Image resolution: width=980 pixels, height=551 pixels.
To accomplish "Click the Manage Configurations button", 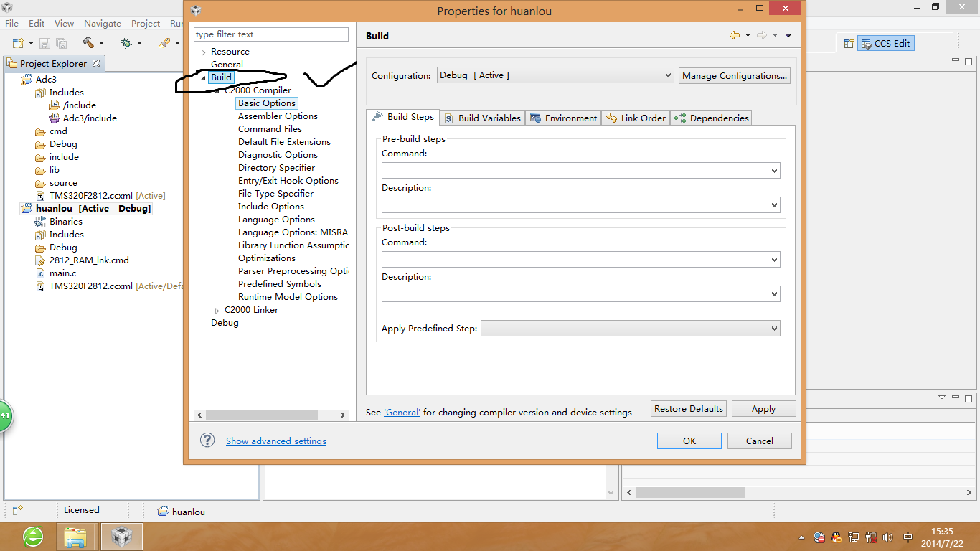I will 735,75.
